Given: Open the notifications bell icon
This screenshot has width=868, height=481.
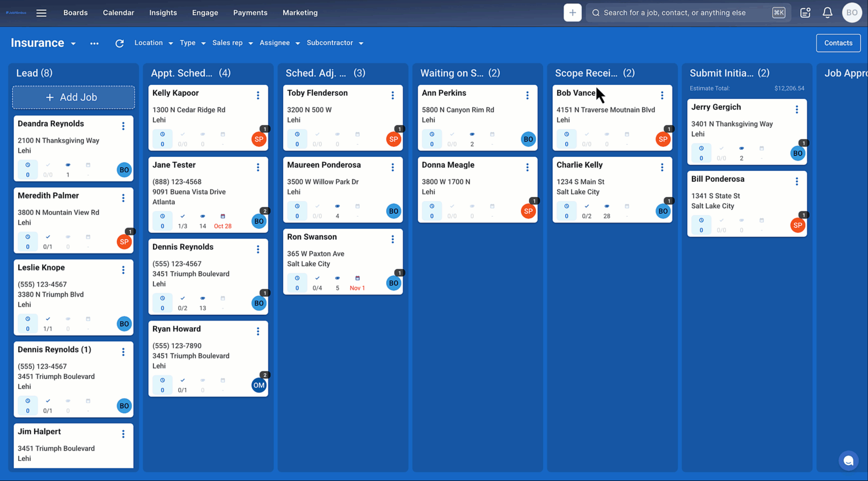Looking at the screenshot, I should pyautogui.click(x=828, y=13).
